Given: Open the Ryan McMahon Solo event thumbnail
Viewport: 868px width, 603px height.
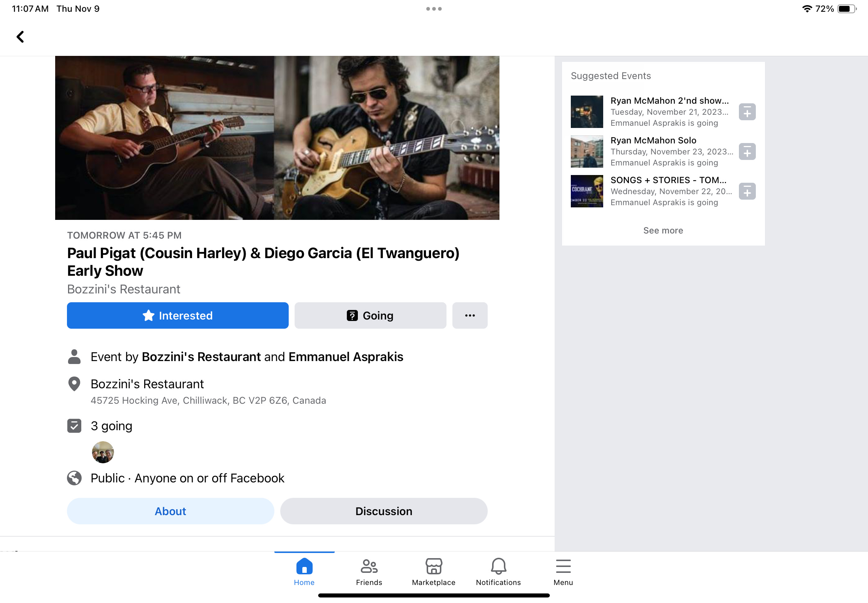Looking at the screenshot, I should (587, 151).
